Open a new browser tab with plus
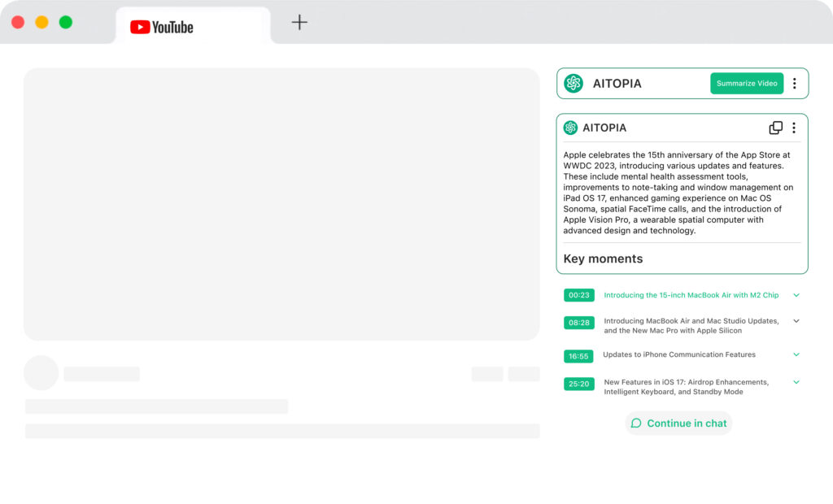The image size is (833, 504). click(299, 22)
